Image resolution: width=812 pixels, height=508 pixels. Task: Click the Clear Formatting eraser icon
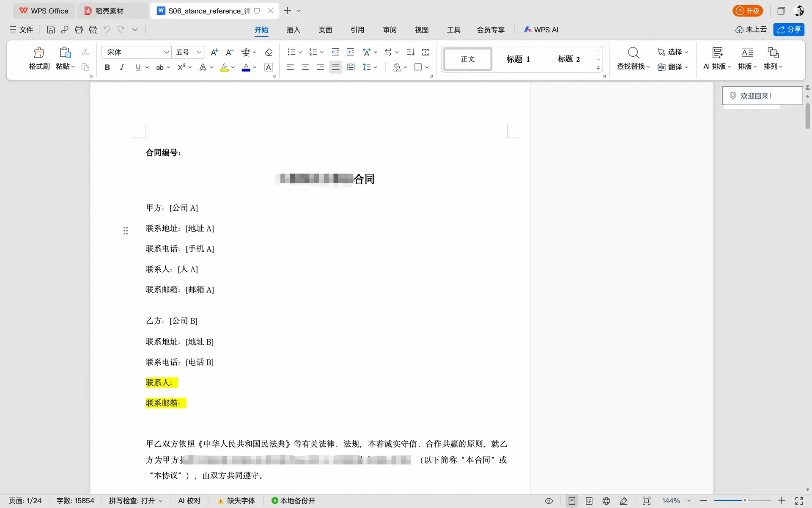click(x=269, y=52)
